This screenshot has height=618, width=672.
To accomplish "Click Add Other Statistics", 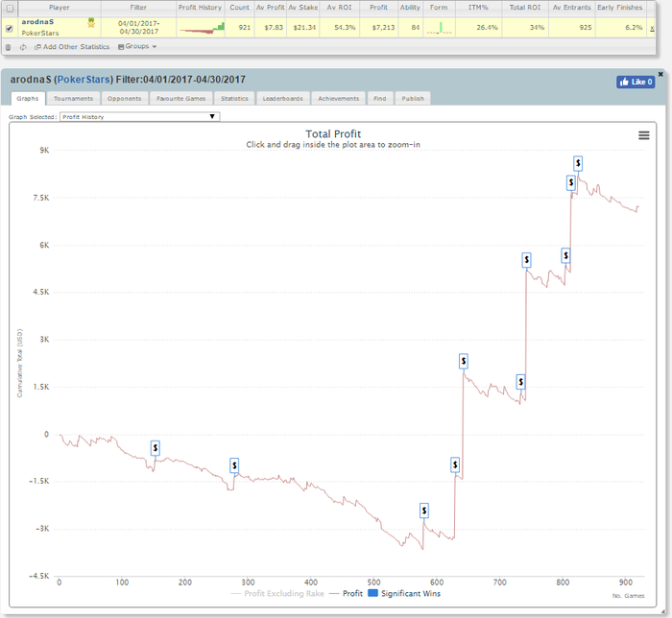I will [72, 47].
